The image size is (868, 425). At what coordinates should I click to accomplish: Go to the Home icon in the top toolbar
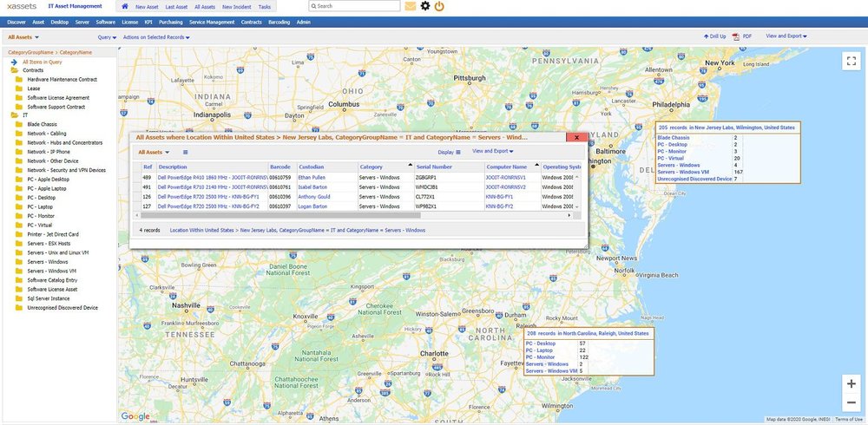click(x=124, y=7)
